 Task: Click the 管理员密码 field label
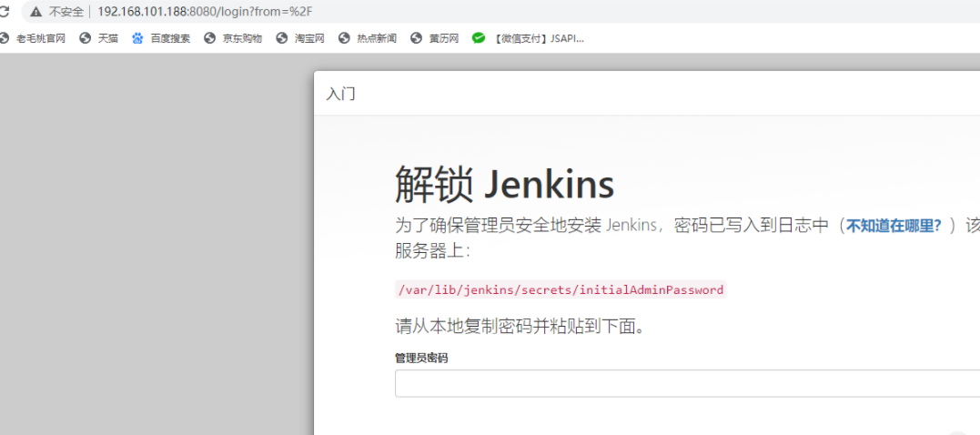click(x=421, y=359)
